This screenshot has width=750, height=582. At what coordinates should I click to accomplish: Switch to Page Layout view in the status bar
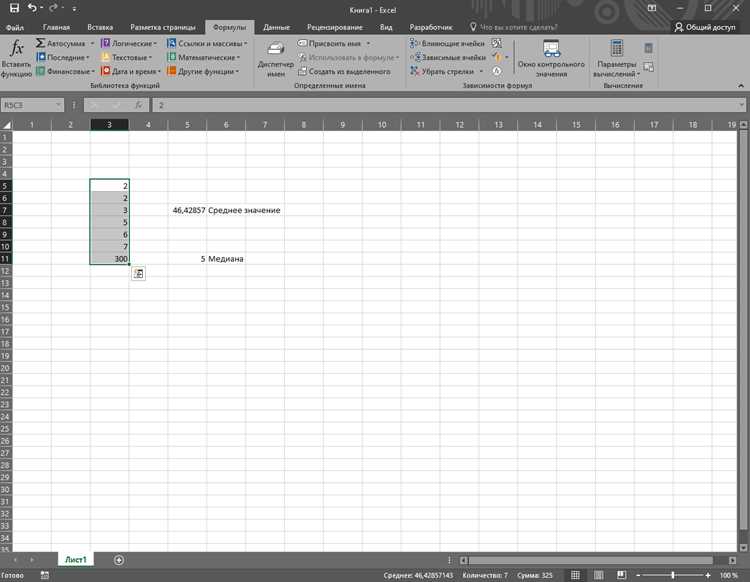click(x=598, y=575)
